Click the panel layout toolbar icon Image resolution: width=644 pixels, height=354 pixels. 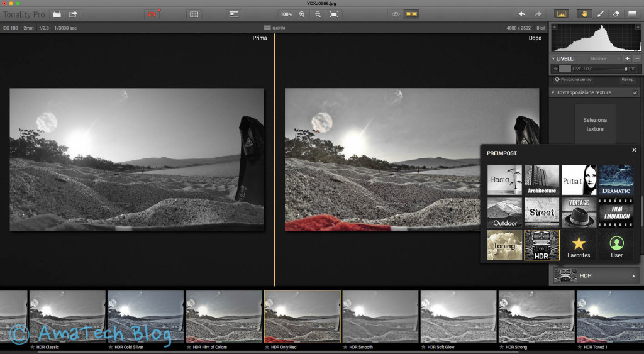tap(234, 14)
